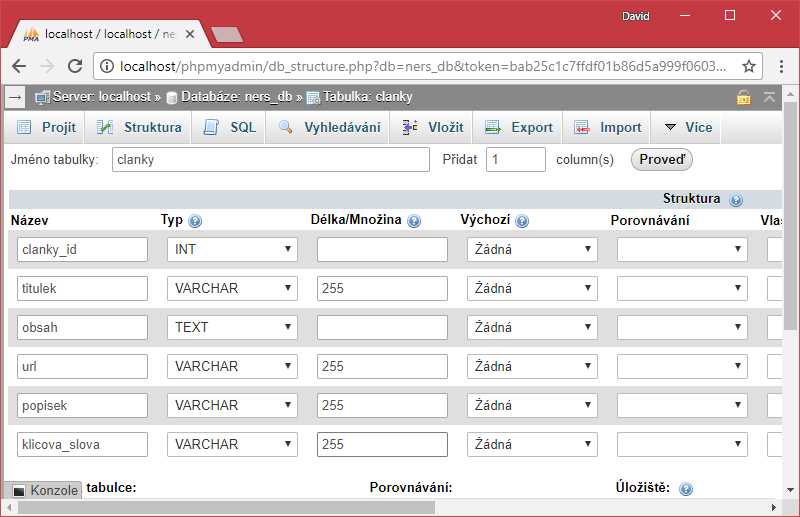Click the Vložit insert icon
The height and width of the screenshot is (517, 800).
click(410, 127)
